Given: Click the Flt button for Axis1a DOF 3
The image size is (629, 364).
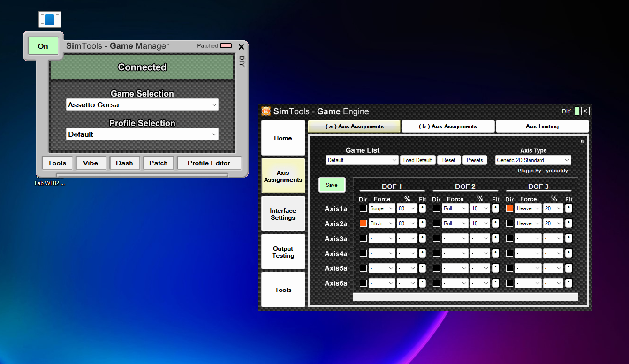Looking at the screenshot, I should point(568,208).
